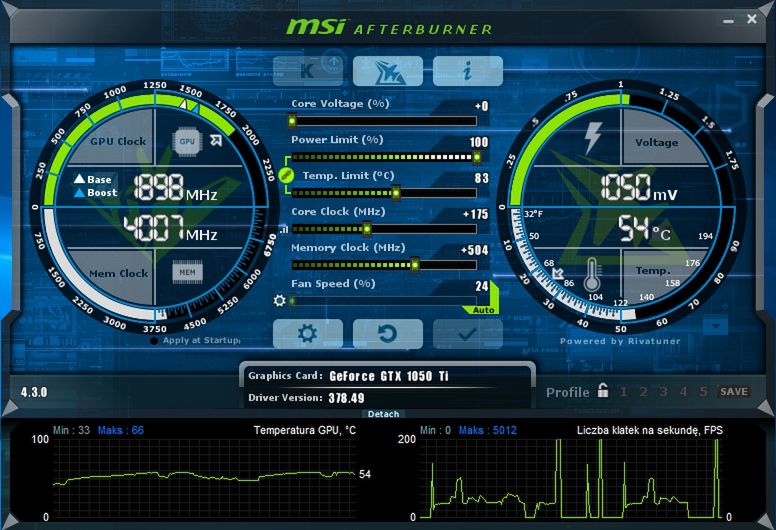
Task: Close the Afterburner window
Action: [x=752, y=19]
